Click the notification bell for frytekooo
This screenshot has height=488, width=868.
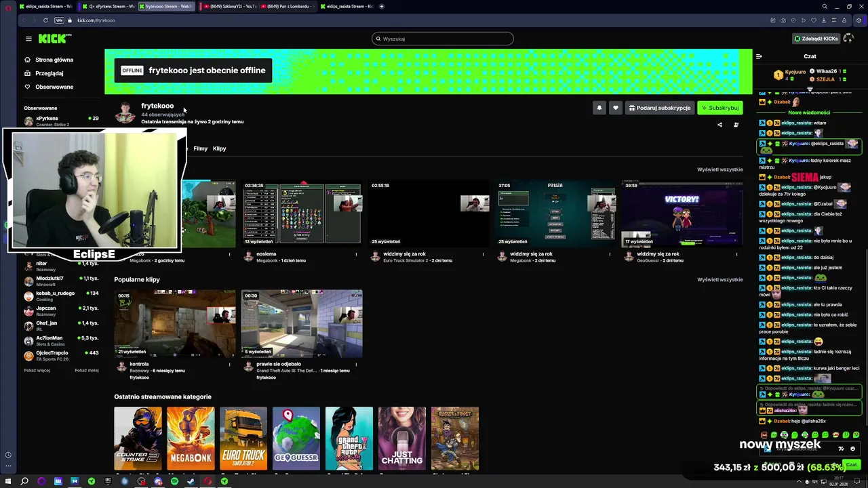pyautogui.click(x=599, y=108)
